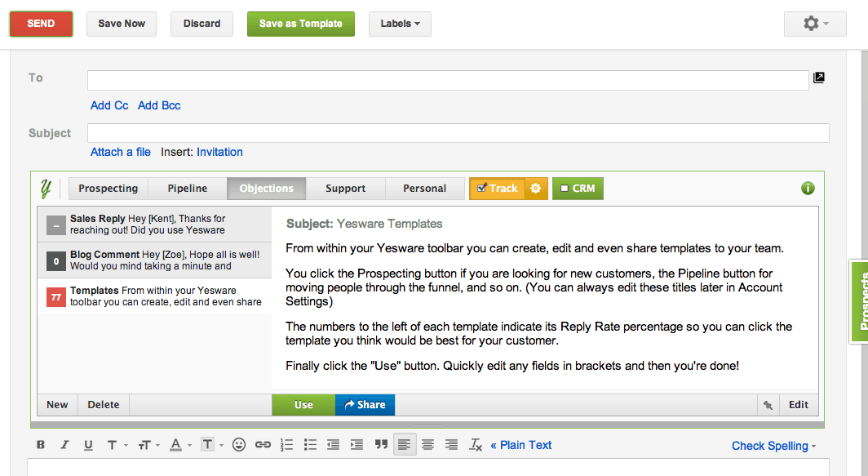Expand the Check Spelling dropdown
The width and height of the screenshot is (868, 476).
pos(773,446)
